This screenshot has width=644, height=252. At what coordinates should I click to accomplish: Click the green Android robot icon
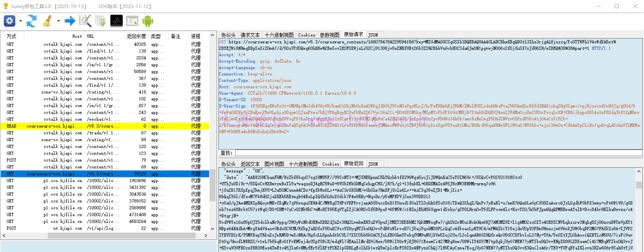[x=148, y=20]
